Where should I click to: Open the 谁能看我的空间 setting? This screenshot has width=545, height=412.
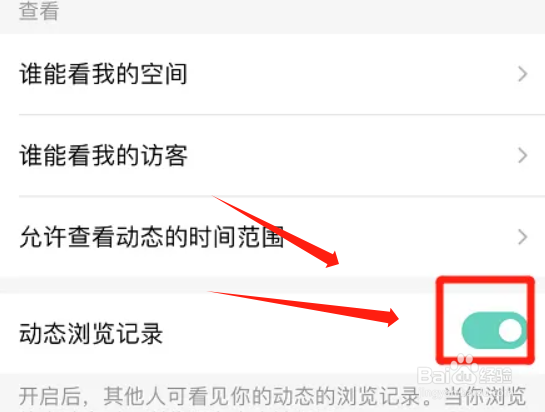(x=272, y=74)
